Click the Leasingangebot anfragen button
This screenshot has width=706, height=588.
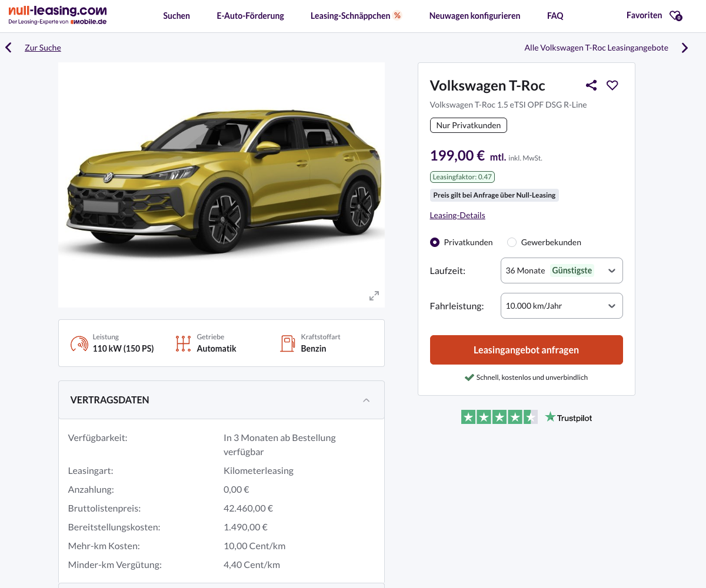[x=526, y=350]
